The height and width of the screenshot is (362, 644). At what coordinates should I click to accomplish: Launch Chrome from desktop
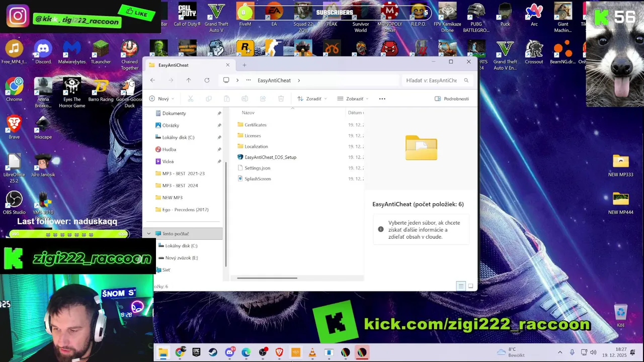(x=14, y=89)
